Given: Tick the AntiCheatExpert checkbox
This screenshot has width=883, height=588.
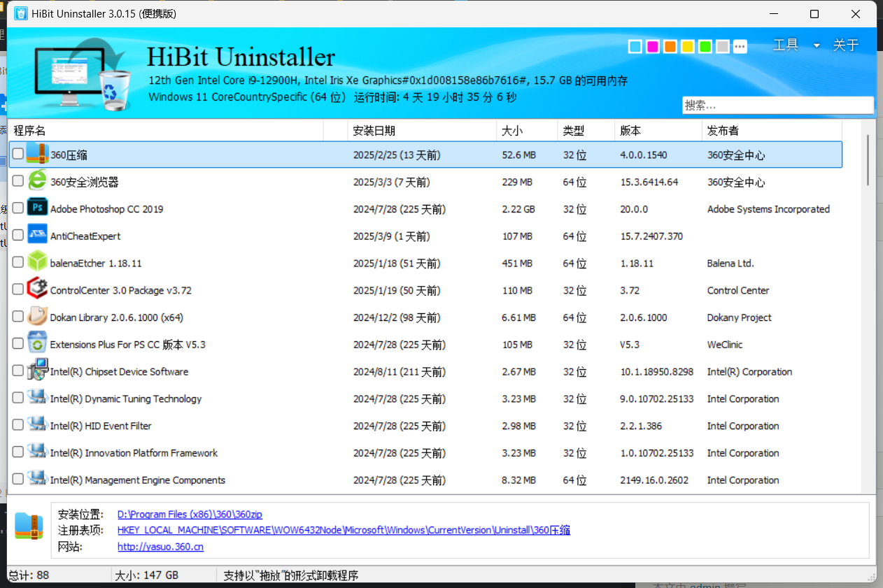Looking at the screenshot, I should click(x=18, y=235).
